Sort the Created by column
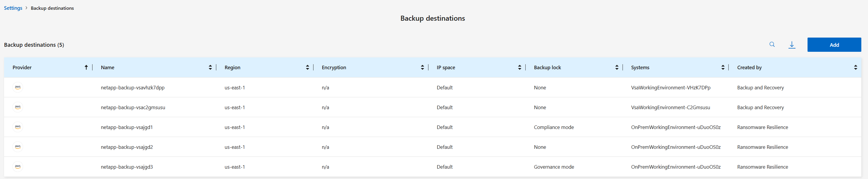Screen dimensions: 868x179 pos(856,67)
